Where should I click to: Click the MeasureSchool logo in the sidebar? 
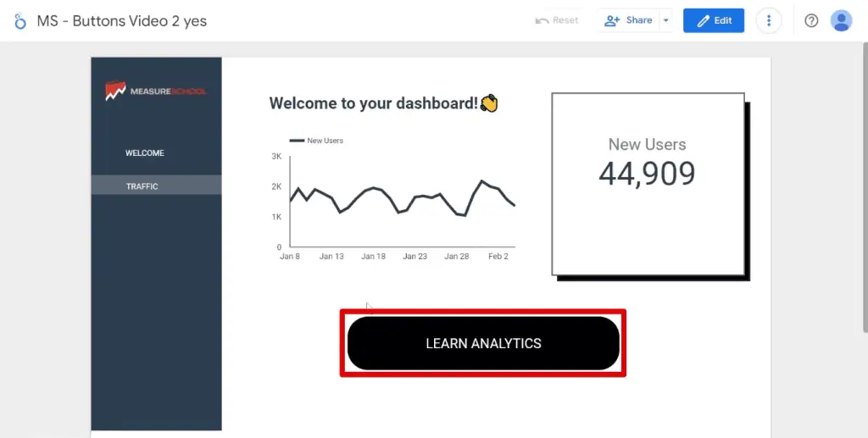156,91
